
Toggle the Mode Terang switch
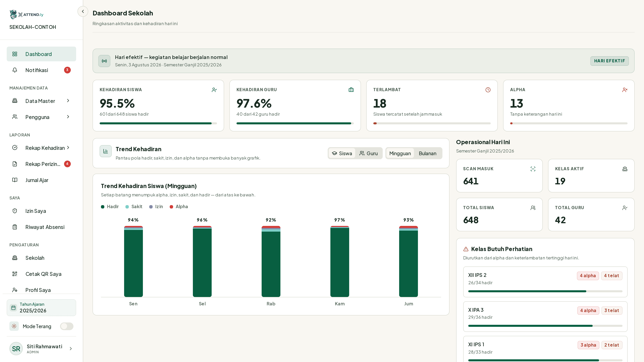coord(67,326)
